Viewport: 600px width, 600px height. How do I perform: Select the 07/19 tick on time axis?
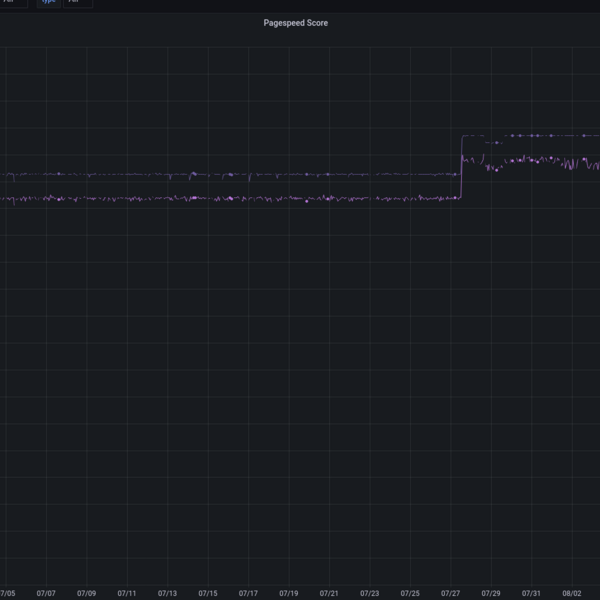point(289,593)
